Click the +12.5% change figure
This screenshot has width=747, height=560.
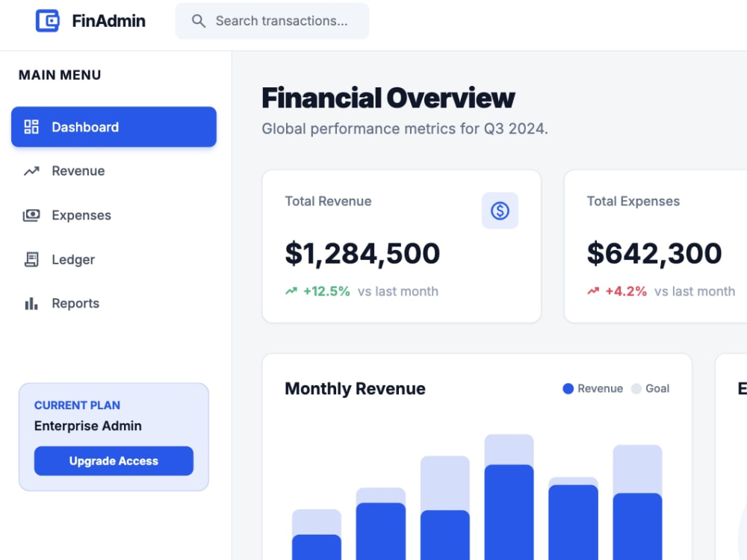(327, 291)
